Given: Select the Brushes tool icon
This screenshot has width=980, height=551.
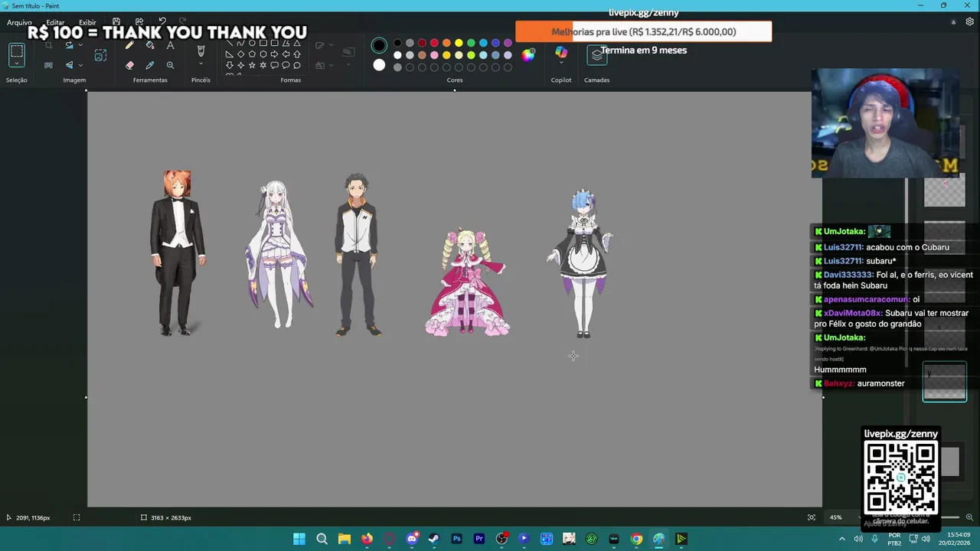Looking at the screenshot, I should click(x=201, y=51).
